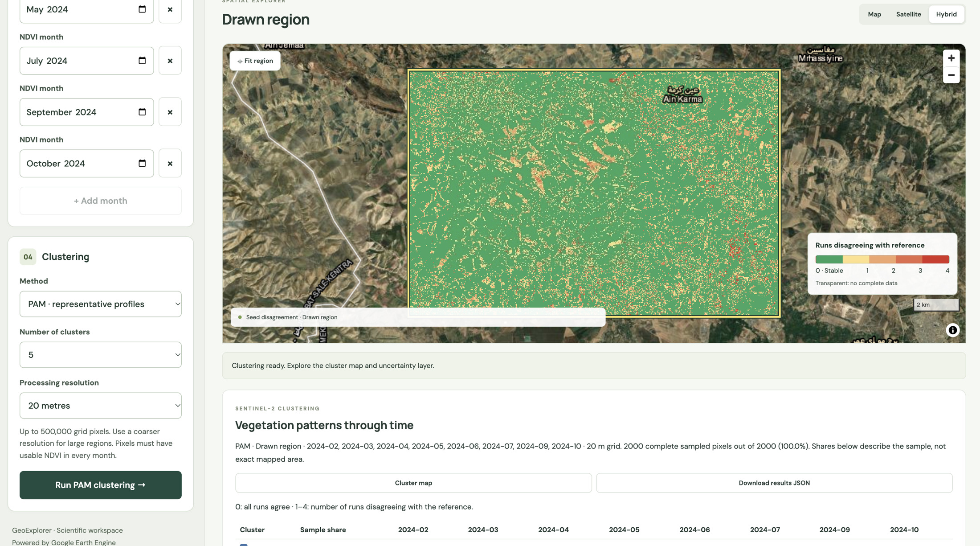Remove the September 2024 NDVI month
Screen dimensions: 980x546
(170, 112)
